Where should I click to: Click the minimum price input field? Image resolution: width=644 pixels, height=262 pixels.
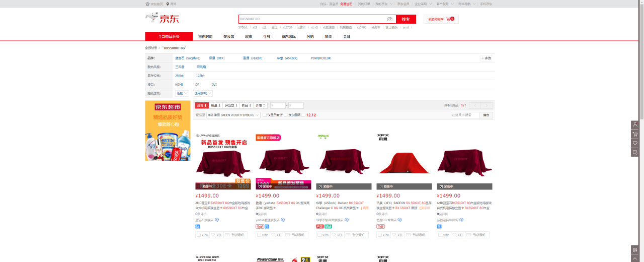pos(278,105)
